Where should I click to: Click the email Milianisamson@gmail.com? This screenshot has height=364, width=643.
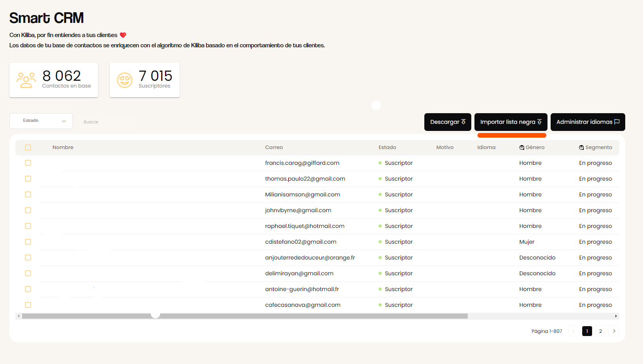303,194
